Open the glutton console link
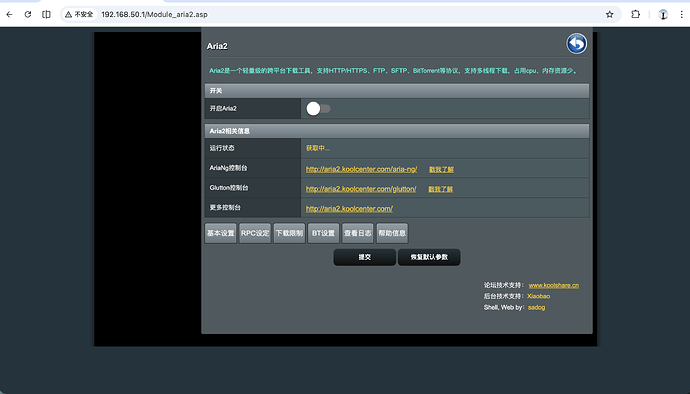Viewport: 690px width, 394px height. [361, 189]
